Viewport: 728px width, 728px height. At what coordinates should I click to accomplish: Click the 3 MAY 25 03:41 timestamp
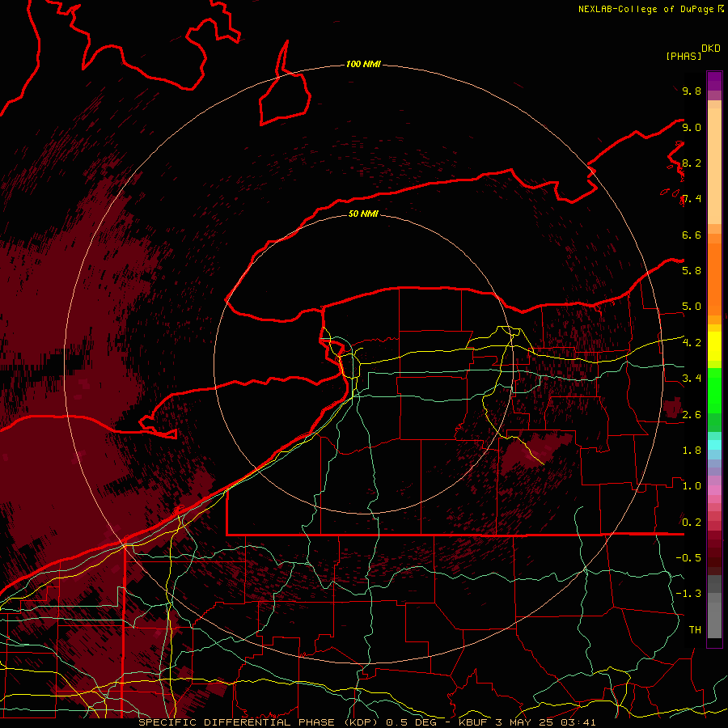(545, 722)
